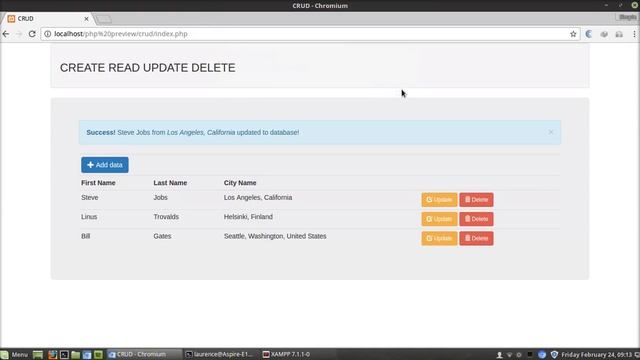Dismiss the Success alert with the X
The width and height of the screenshot is (640, 360).
point(551,132)
